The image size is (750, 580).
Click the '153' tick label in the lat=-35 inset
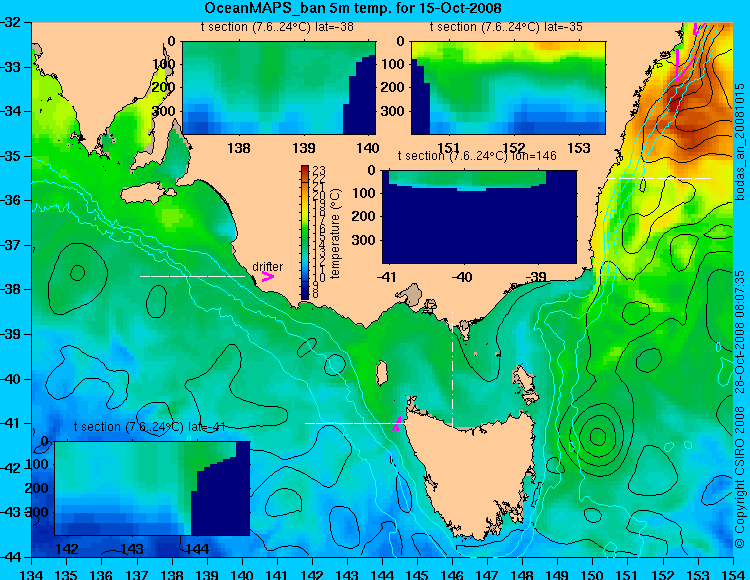point(579,148)
